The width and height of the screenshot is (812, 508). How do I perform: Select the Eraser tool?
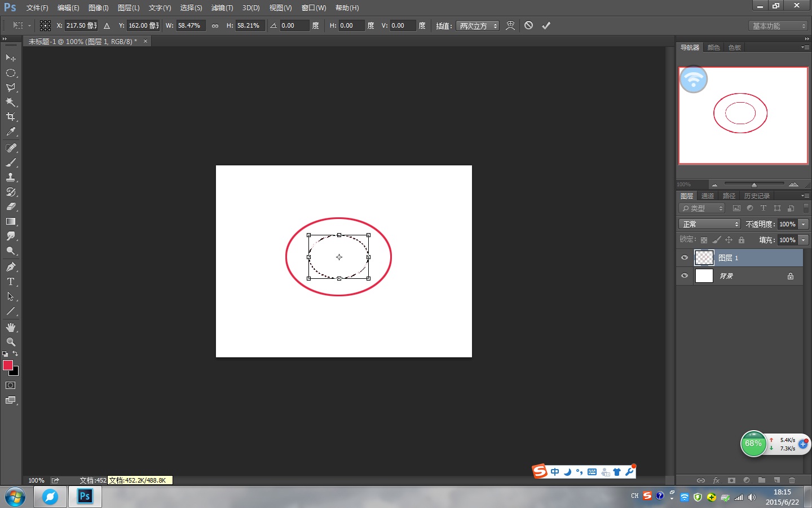pyautogui.click(x=11, y=207)
